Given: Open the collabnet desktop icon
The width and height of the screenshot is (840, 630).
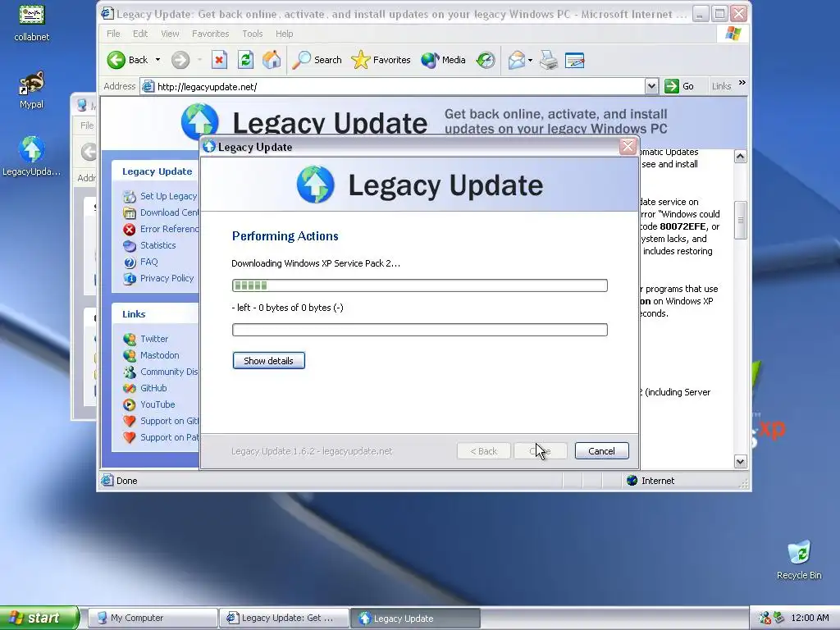Looking at the screenshot, I should coord(32,23).
